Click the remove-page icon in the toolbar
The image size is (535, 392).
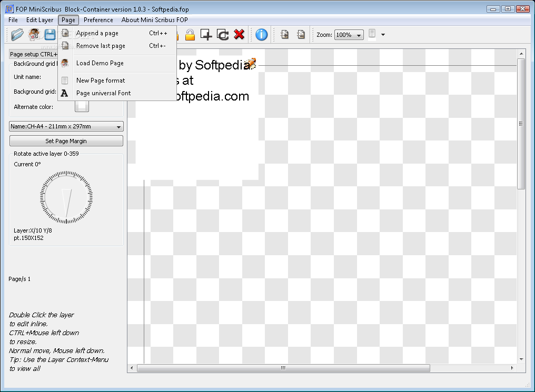[x=301, y=34]
